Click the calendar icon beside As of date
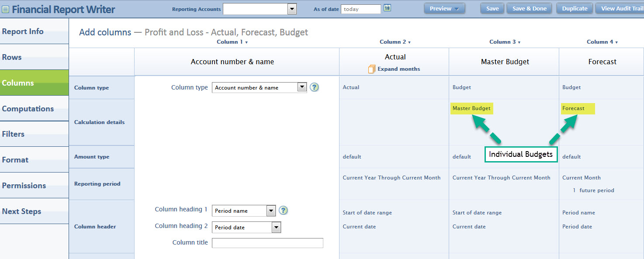The image size is (644, 259). click(x=387, y=8)
